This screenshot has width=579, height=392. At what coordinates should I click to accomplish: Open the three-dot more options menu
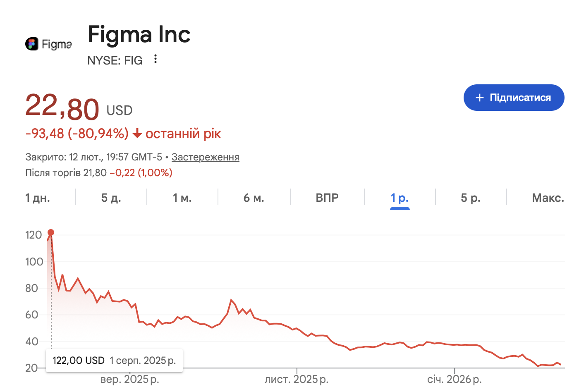[156, 59]
